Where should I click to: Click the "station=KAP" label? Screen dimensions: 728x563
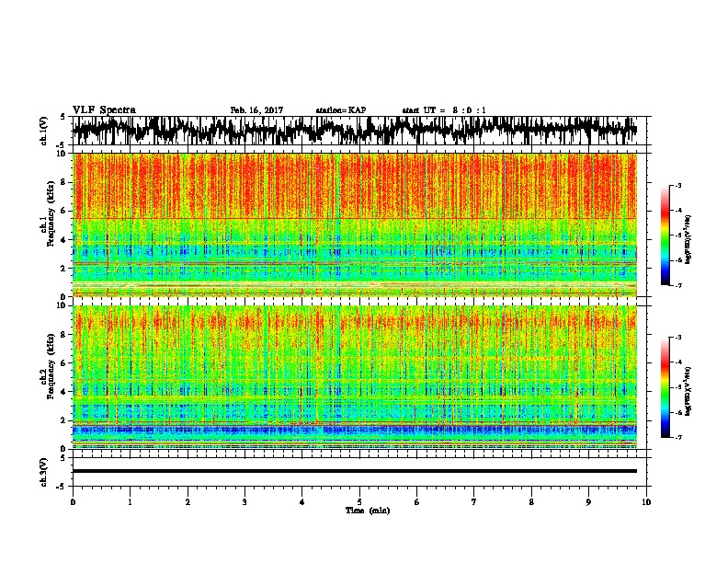(341, 110)
